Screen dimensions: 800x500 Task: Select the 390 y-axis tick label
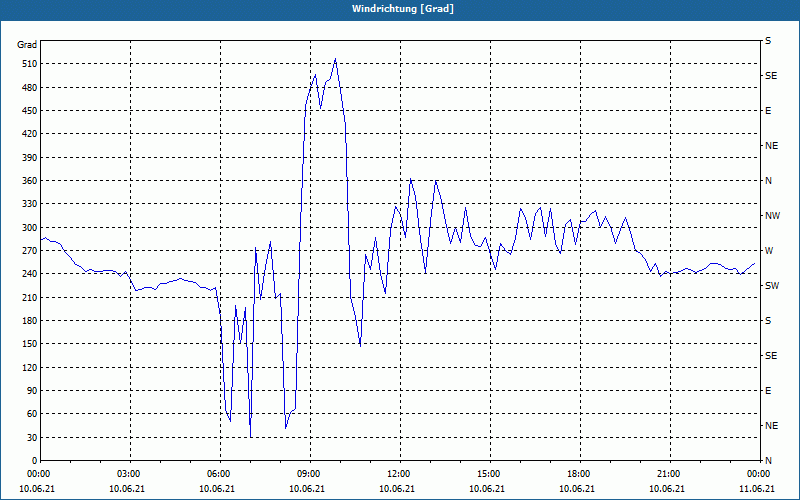[x=29, y=158]
